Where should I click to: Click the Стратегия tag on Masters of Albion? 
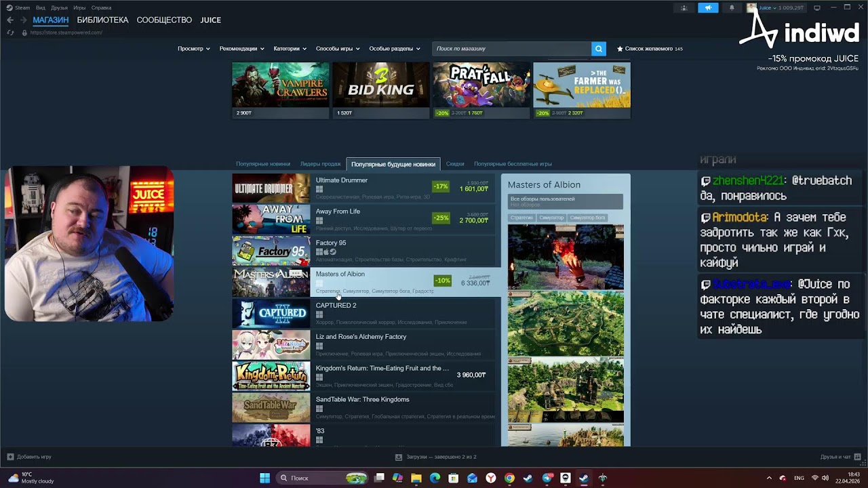coord(521,218)
